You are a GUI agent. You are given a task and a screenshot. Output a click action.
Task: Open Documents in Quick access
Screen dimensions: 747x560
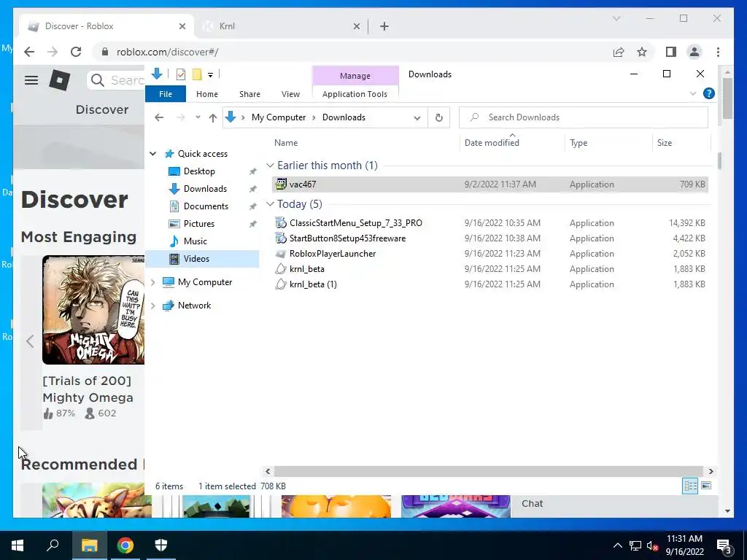pos(206,206)
